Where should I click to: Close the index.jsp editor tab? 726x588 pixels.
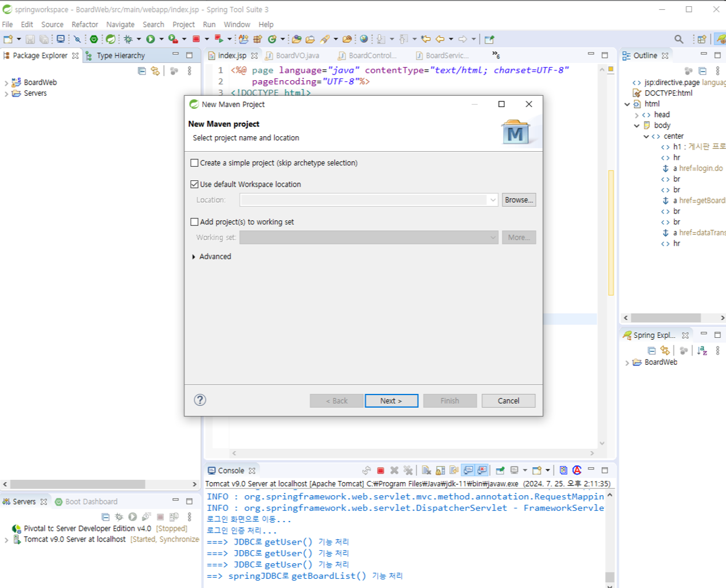point(254,56)
